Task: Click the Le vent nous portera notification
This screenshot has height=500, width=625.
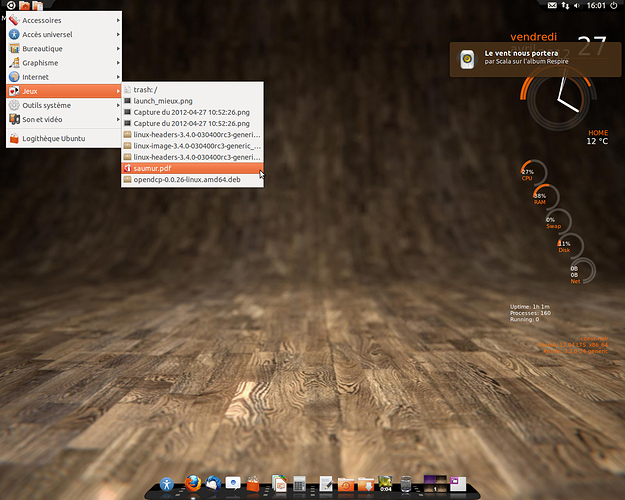Action: pos(535,59)
